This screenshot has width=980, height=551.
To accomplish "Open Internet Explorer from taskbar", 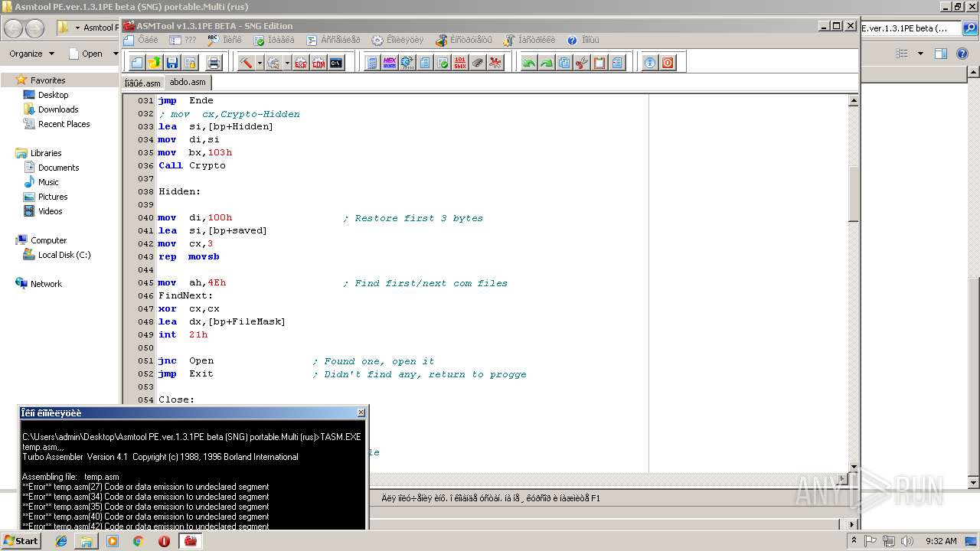I will (x=61, y=541).
